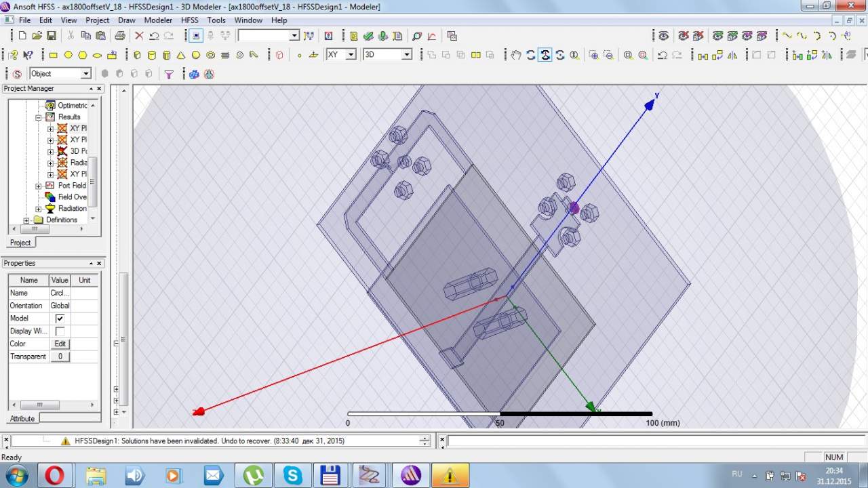Screen dimensions: 868x488
Task: Click the Color Edit button
Action: click(x=60, y=344)
